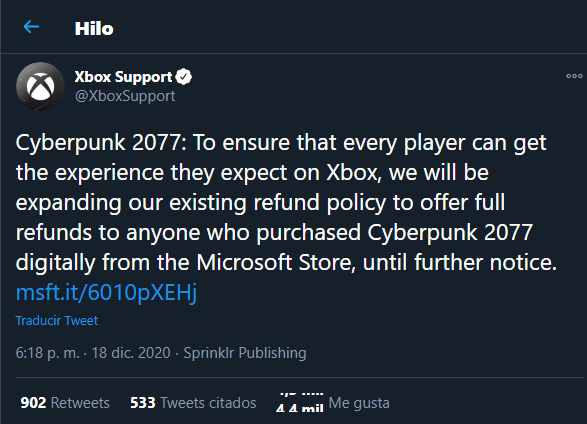Open the msft.it/6010pXEHj link
The width and height of the screenshot is (587, 424).
[106, 292]
